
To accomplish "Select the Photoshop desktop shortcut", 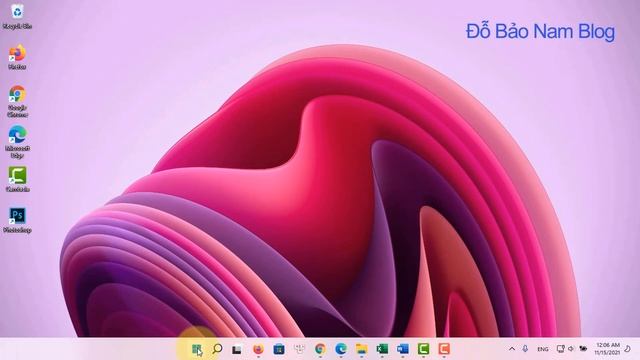I will click(x=17, y=220).
